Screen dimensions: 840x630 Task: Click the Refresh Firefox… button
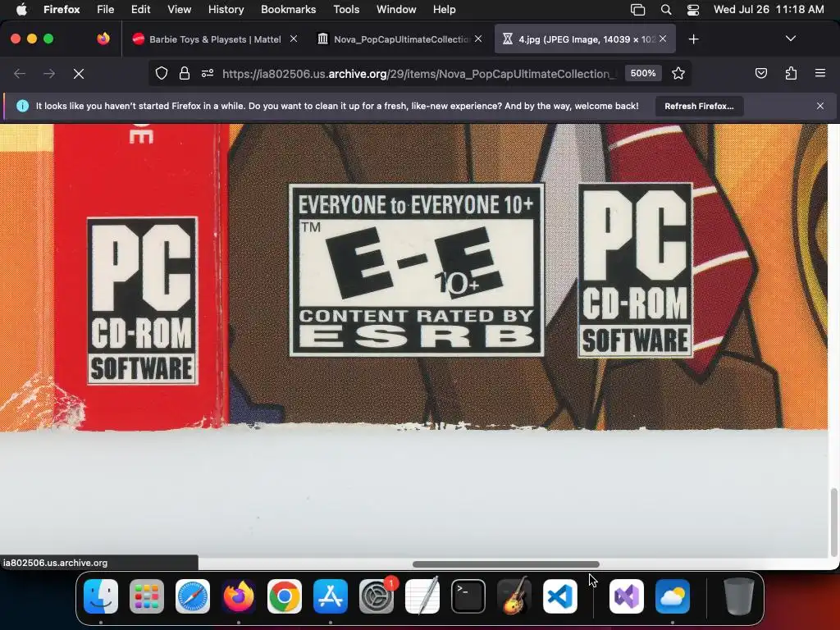(699, 106)
